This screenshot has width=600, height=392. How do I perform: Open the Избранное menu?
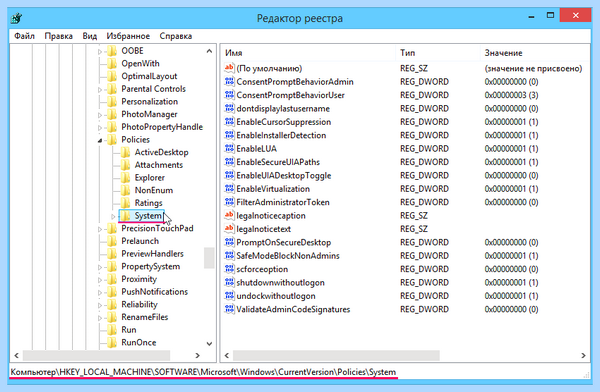pos(128,36)
